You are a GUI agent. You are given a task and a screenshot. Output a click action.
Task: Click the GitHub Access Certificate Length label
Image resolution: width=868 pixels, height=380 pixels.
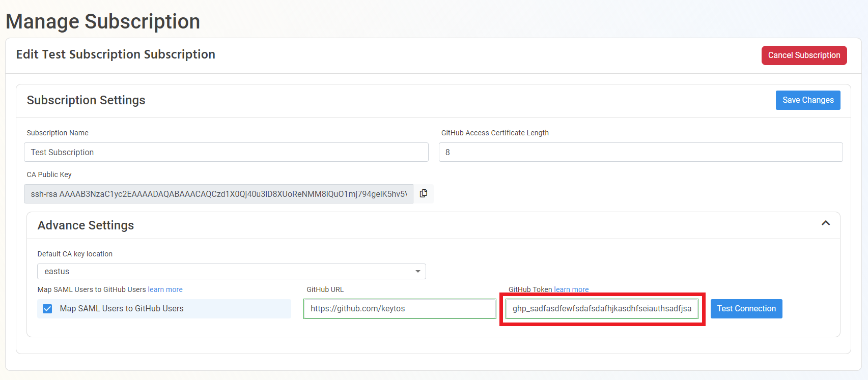pos(495,133)
